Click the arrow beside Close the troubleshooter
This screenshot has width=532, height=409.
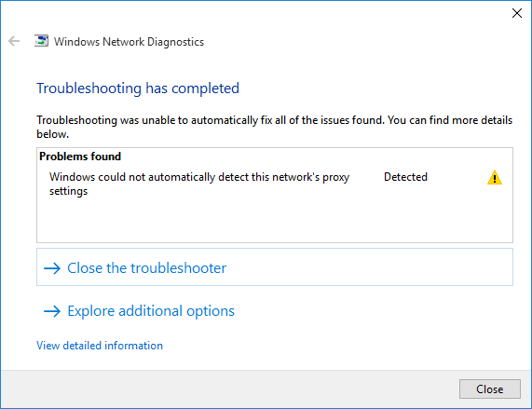[52, 268]
